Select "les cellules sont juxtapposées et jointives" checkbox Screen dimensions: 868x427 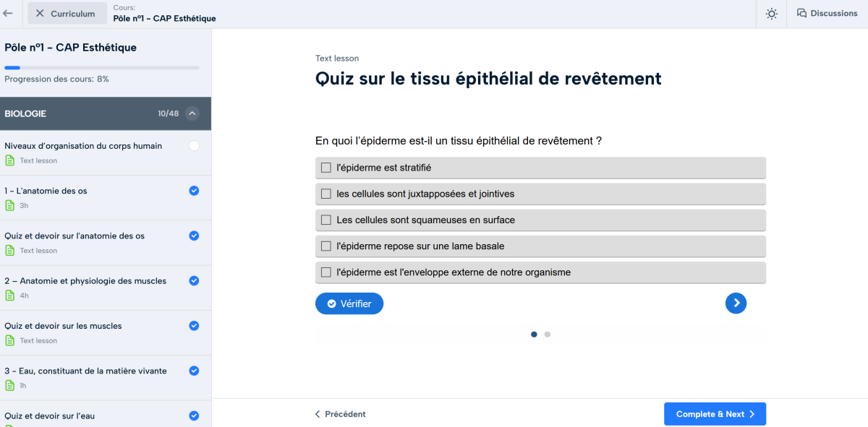(326, 194)
